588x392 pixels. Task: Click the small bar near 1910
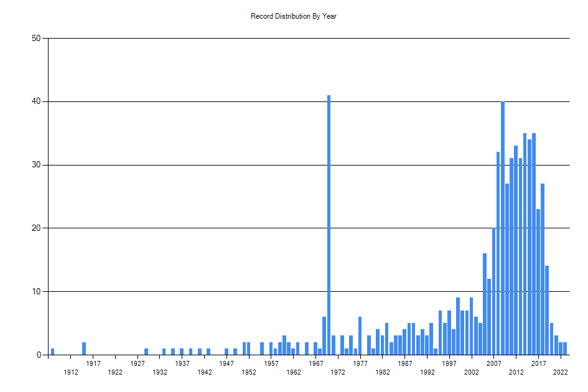52,350
